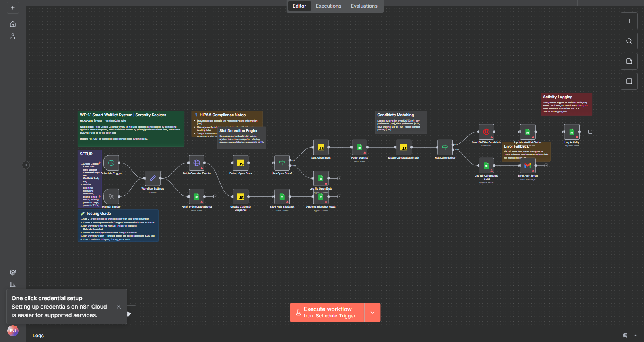The width and height of the screenshot is (644, 342).
Task: Open the Workflow Settings node
Action: tap(153, 178)
